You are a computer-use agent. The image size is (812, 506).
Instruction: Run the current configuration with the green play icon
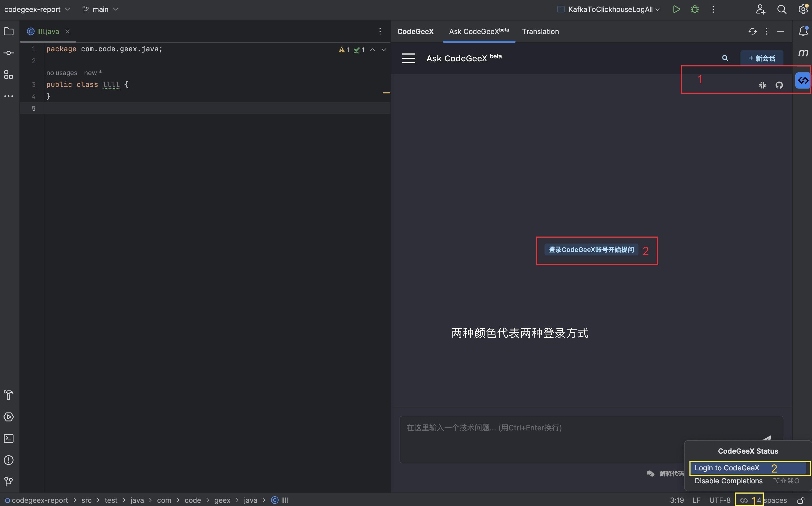click(x=676, y=9)
